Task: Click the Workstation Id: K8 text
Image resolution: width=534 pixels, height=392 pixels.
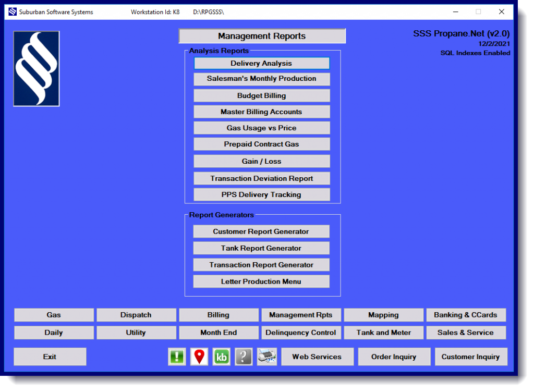Action: click(155, 12)
